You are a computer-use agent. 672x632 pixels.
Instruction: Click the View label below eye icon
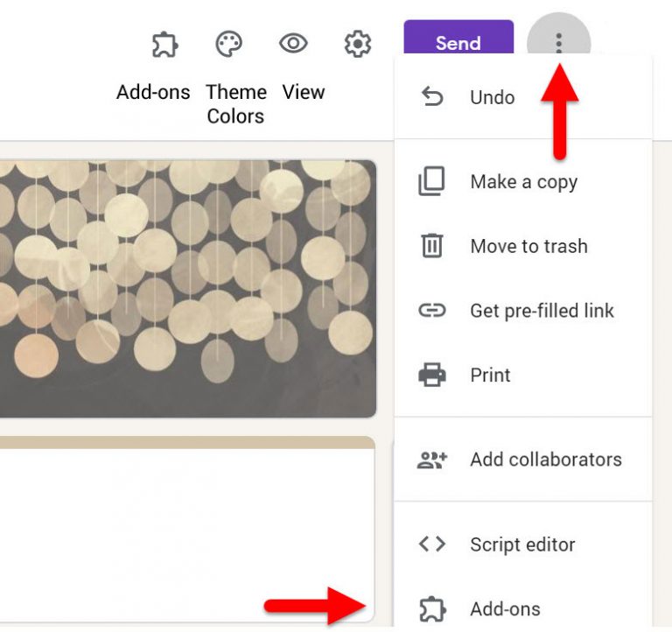point(304,92)
